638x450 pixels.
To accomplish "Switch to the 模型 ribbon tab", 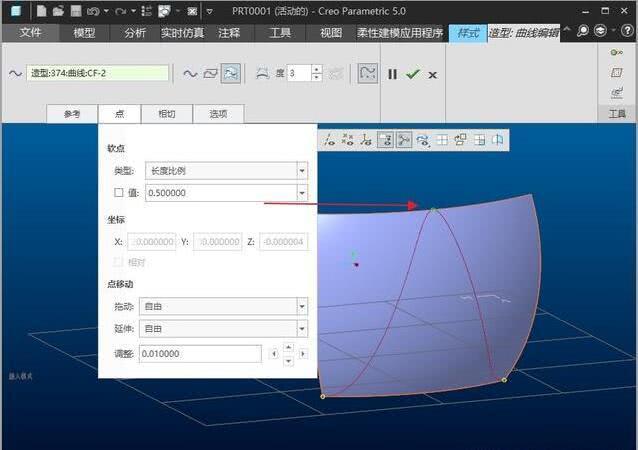I will pyautogui.click(x=84, y=33).
